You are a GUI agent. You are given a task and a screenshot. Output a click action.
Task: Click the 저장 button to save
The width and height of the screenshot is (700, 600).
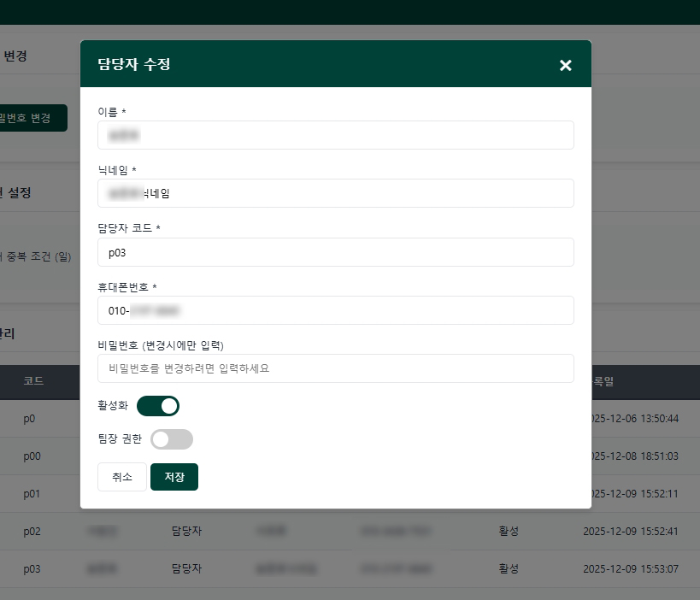(174, 477)
